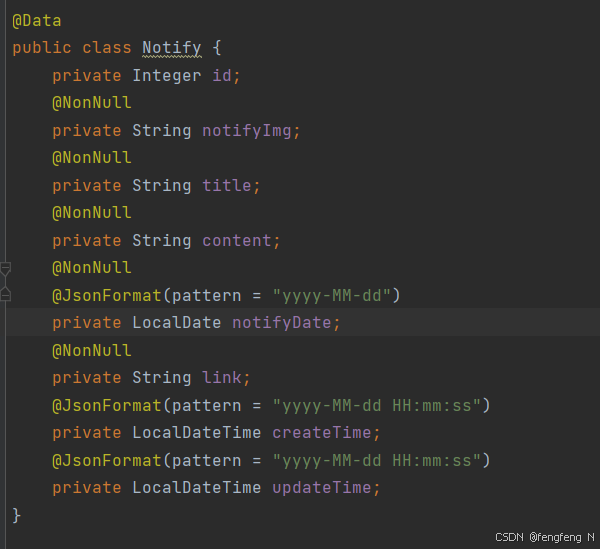Click the link field identifier
Screen dimensions: 600x549
pos(222,378)
